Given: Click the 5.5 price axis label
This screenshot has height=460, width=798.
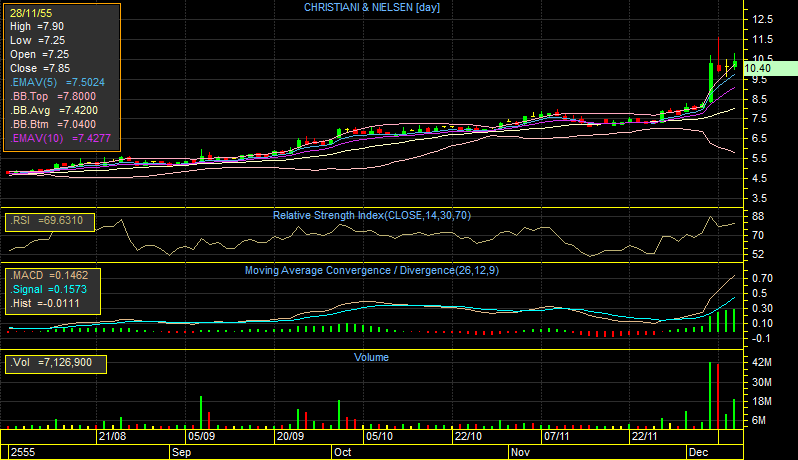Looking at the screenshot, I should coord(759,158).
